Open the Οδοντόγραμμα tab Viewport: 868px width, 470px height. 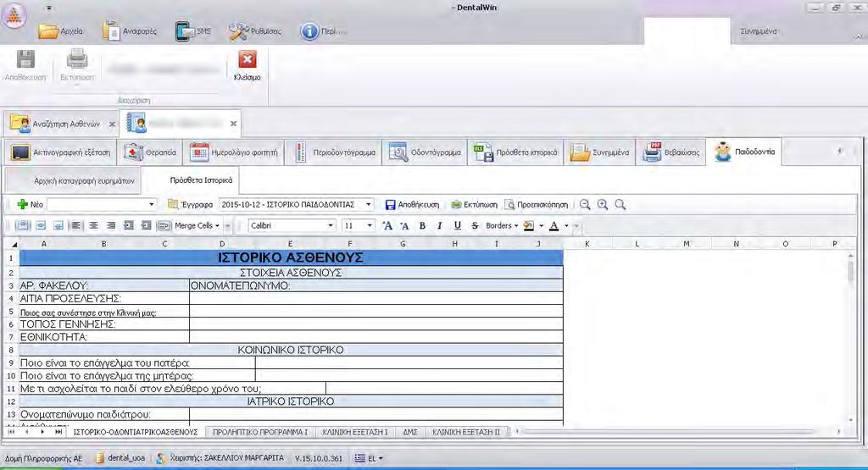pos(425,152)
